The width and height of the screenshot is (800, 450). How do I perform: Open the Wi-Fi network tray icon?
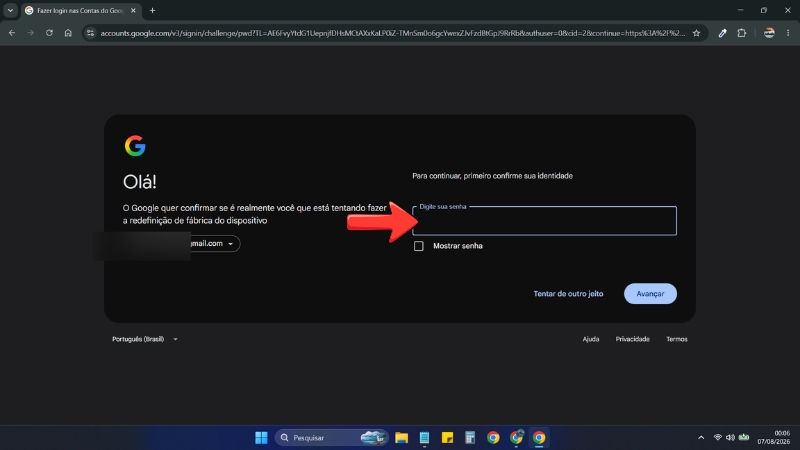tap(717, 438)
